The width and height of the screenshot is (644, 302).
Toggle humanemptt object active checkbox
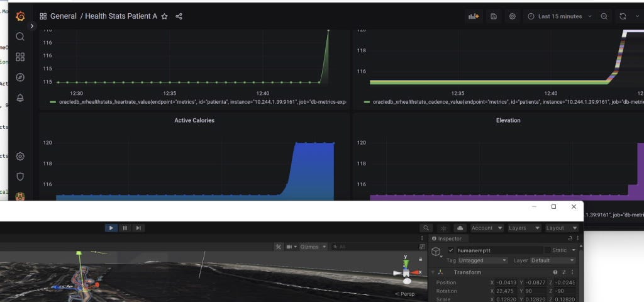coord(451,250)
